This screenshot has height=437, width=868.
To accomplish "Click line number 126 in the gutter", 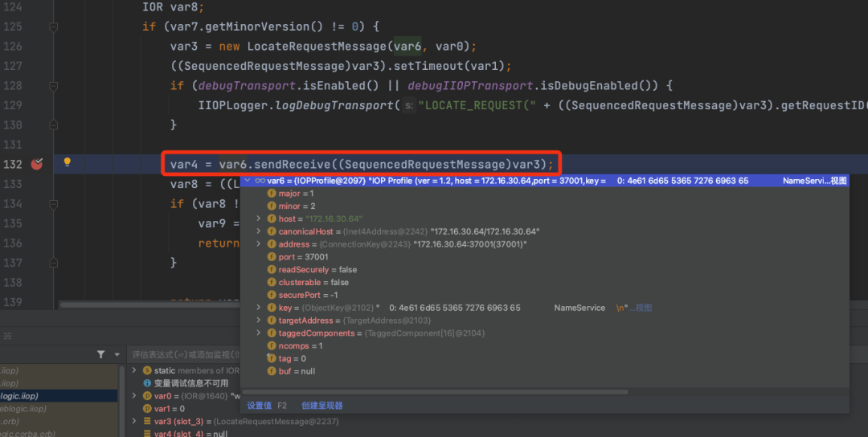I will (x=13, y=46).
